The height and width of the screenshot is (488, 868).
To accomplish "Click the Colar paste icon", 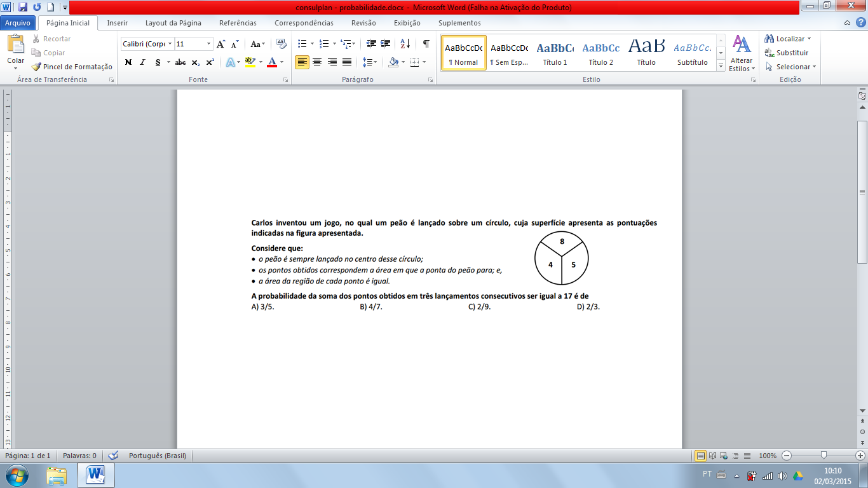I will pyautogui.click(x=15, y=44).
